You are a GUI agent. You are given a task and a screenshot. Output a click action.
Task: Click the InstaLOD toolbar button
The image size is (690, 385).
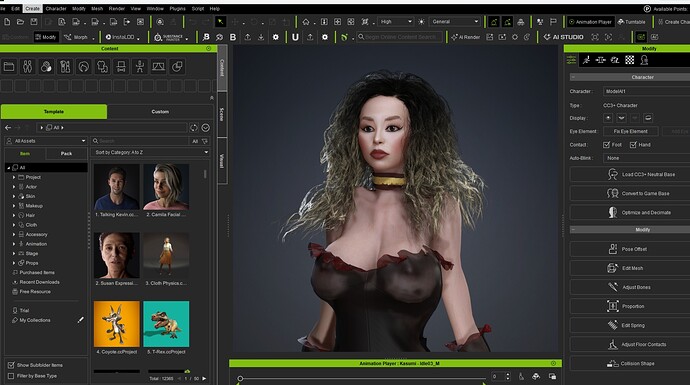click(x=121, y=37)
